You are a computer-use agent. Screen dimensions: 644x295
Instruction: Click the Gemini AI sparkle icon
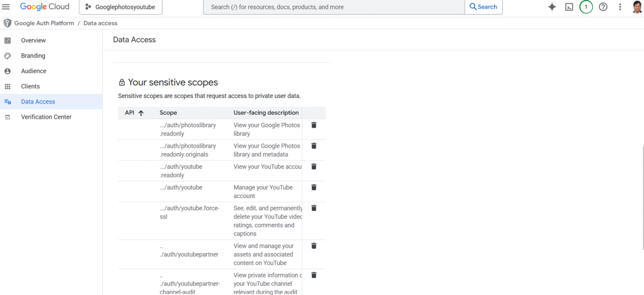(x=552, y=7)
